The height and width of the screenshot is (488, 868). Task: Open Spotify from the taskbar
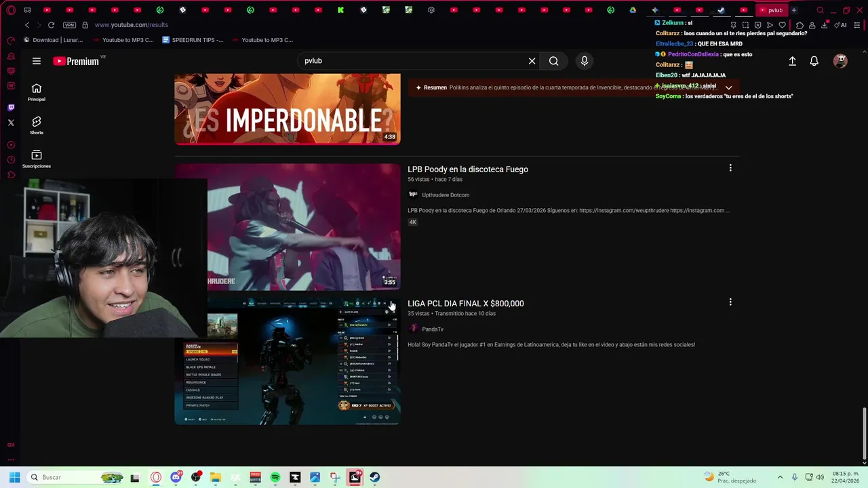[275, 477]
